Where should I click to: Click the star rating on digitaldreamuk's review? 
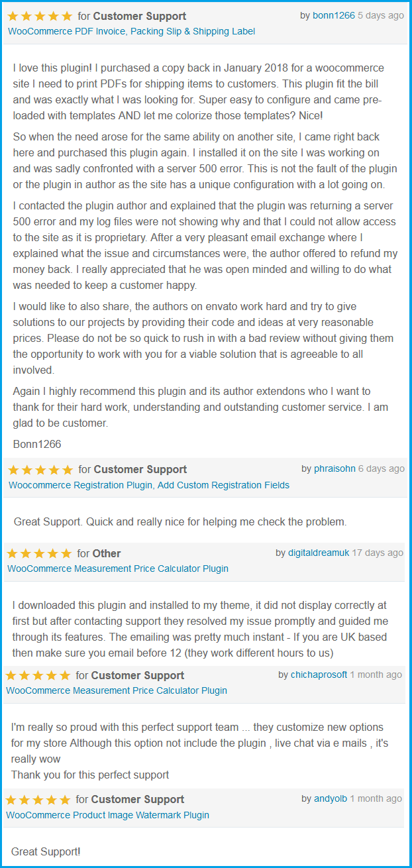point(39,553)
